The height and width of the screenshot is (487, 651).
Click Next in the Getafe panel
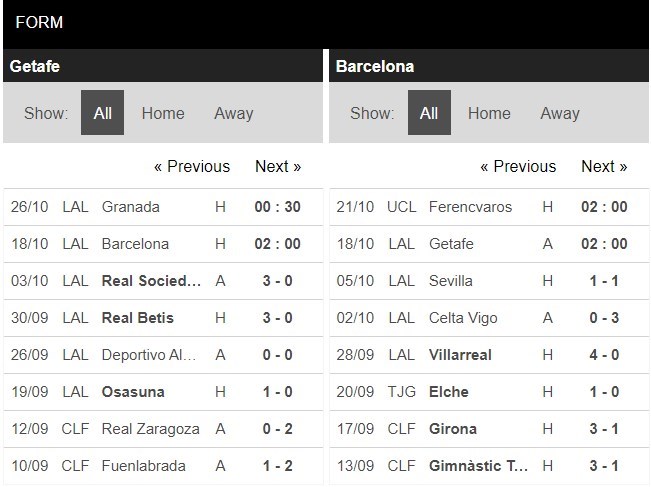(x=278, y=166)
